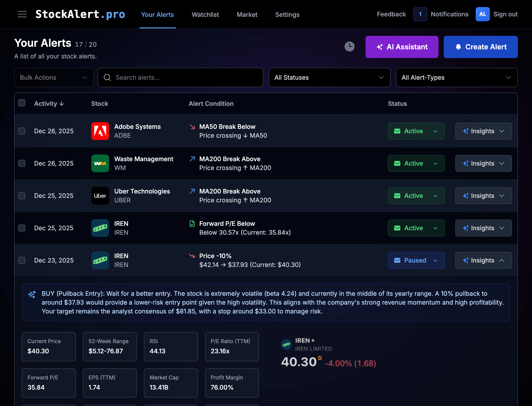532x406 pixels.
Task: Switch to the Watchlist tab
Action: (x=205, y=15)
